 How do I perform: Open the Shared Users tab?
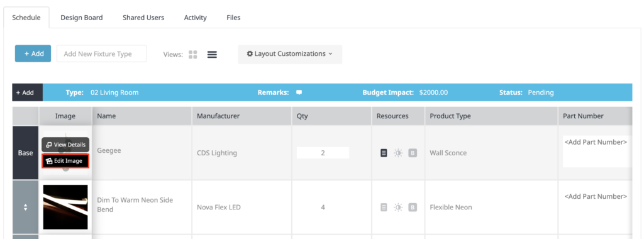143,18
